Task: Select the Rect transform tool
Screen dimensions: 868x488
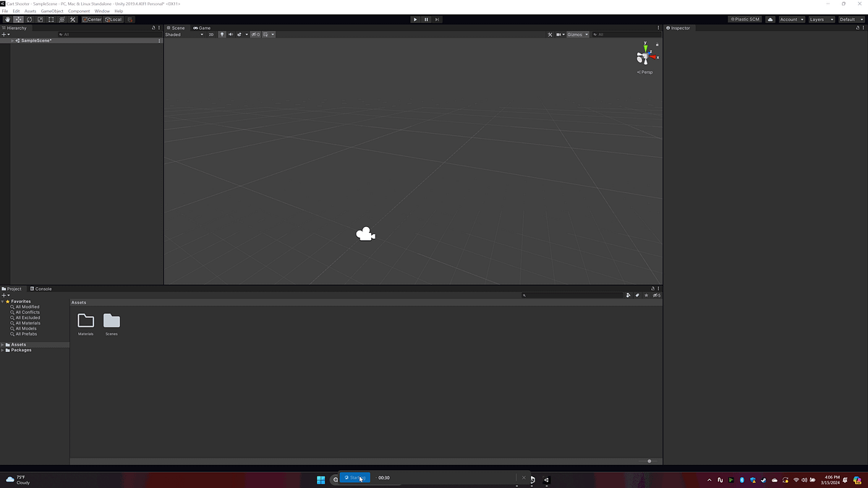Action: pos(51,20)
